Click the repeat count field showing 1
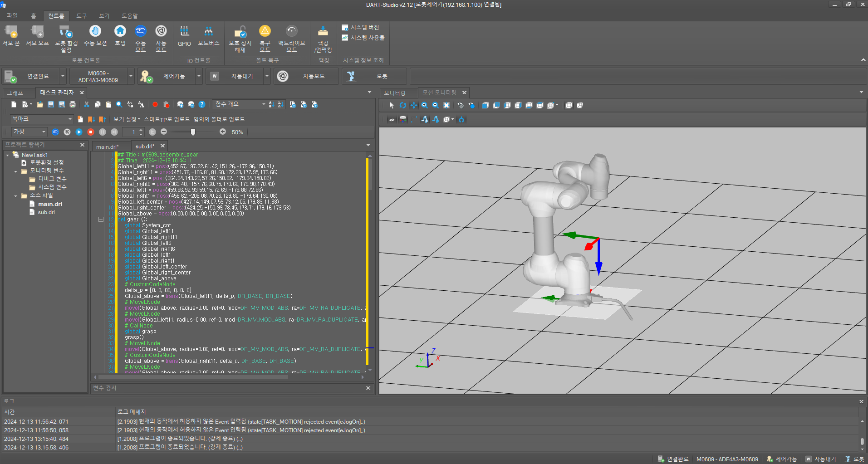This screenshot has width=868, height=464. (133, 132)
